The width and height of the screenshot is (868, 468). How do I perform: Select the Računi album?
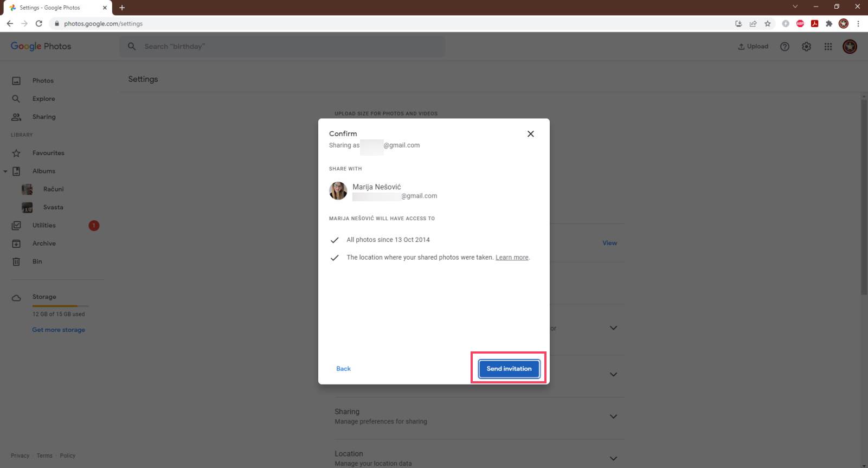pos(53,189)
